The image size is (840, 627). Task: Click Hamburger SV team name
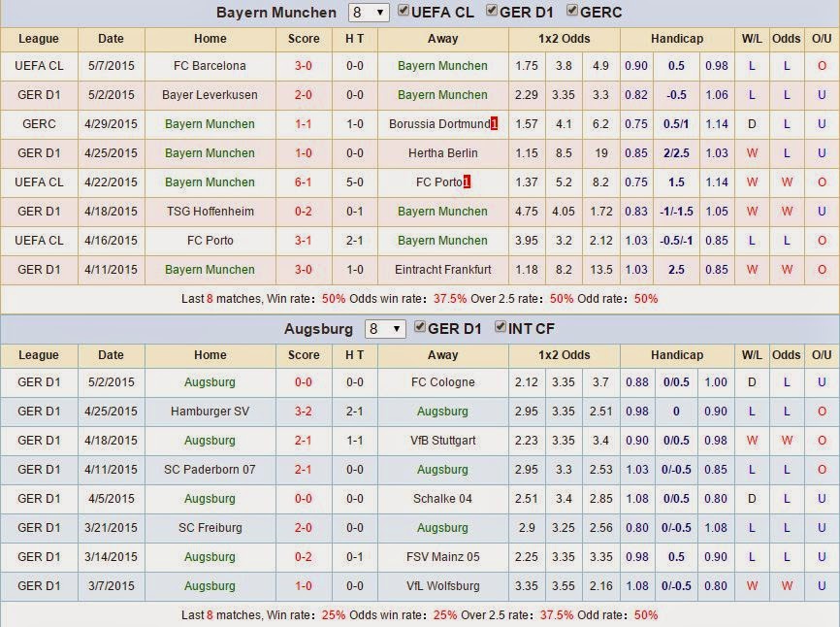point(210,412)
